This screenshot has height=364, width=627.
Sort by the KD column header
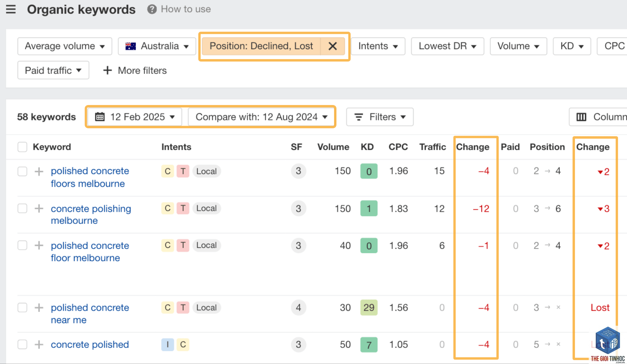(367, 147)
